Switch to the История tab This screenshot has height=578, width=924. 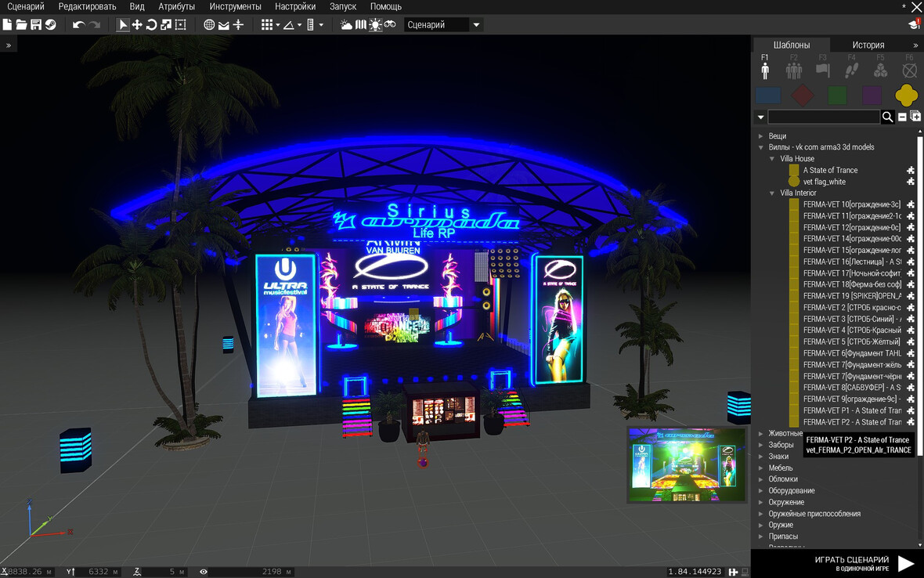(x=868, y=45)
